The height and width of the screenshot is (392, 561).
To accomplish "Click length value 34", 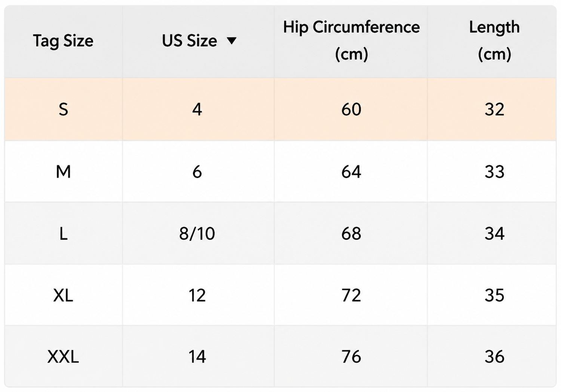I will point(494,234).
